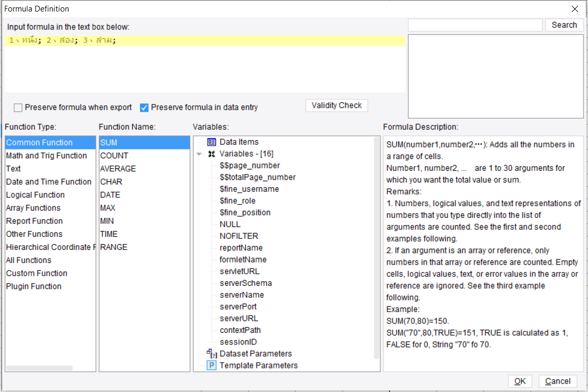
Task: Disable Preserve formula in data entry
Action: coord(144,107)
